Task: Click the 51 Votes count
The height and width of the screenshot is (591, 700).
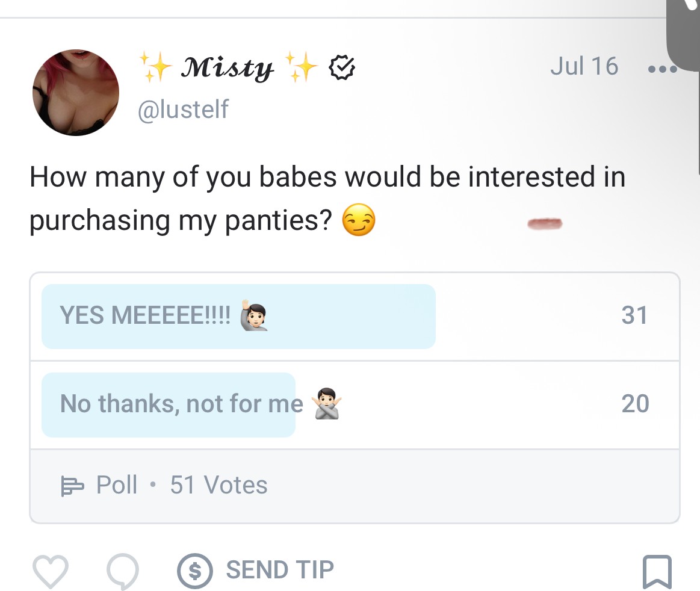Action: [218, 485]
